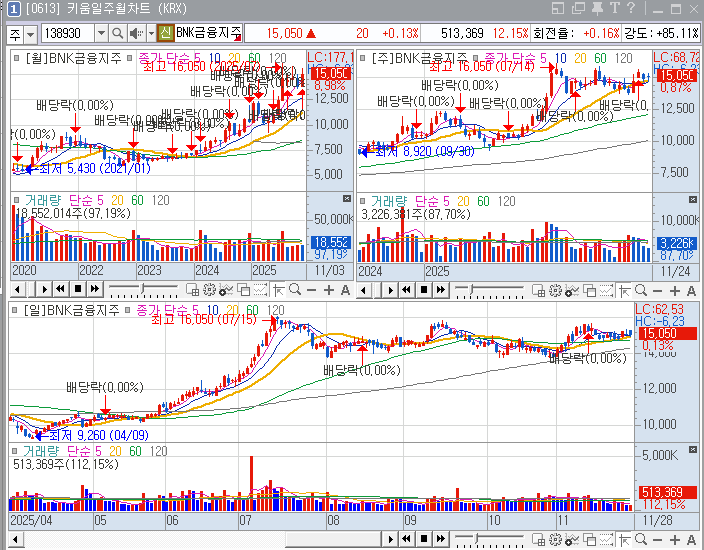
Task: Click the pin window icon in title bar
Action: point(597,8)
